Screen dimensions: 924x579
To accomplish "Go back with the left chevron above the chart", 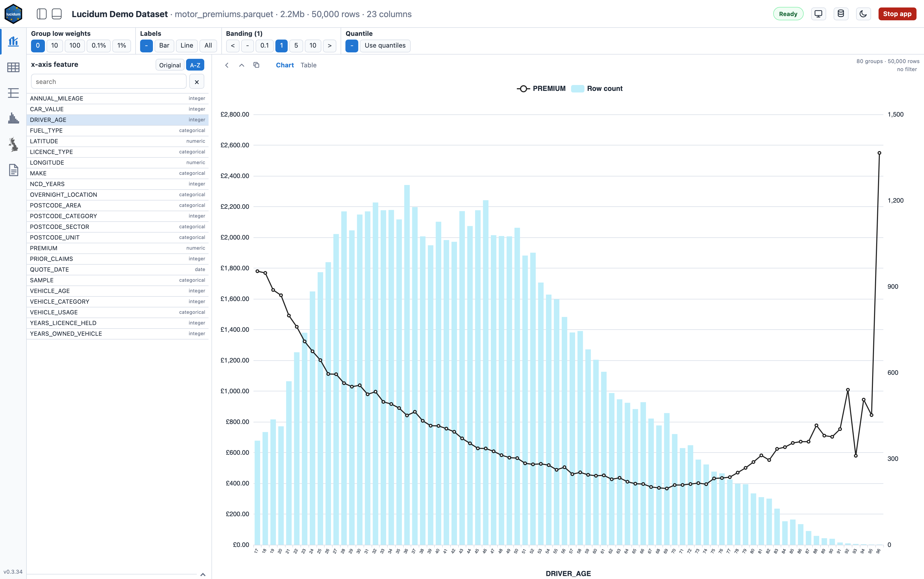I will point(227,65).
